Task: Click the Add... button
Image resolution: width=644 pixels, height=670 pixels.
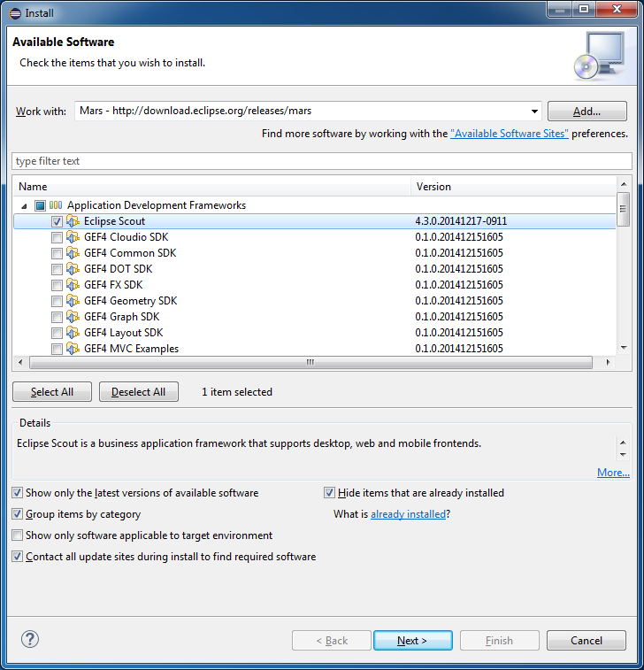Action: point(586,112)
